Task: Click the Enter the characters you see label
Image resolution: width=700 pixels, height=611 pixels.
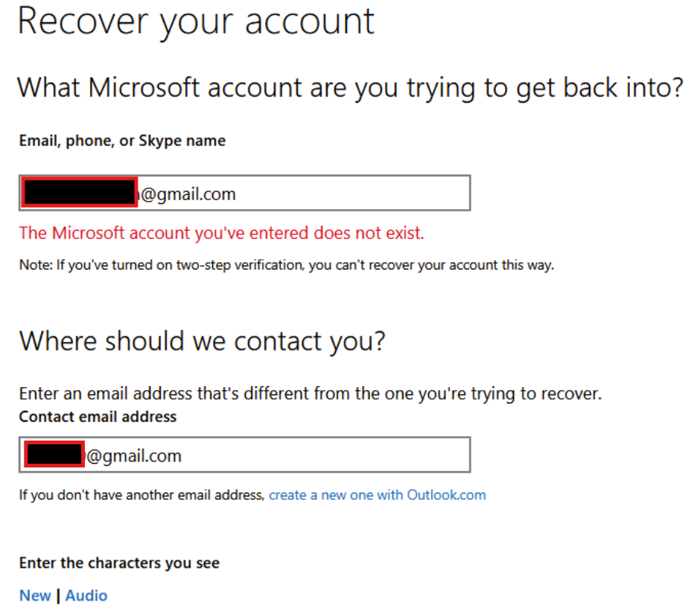Action: click(x=119, y=563)
